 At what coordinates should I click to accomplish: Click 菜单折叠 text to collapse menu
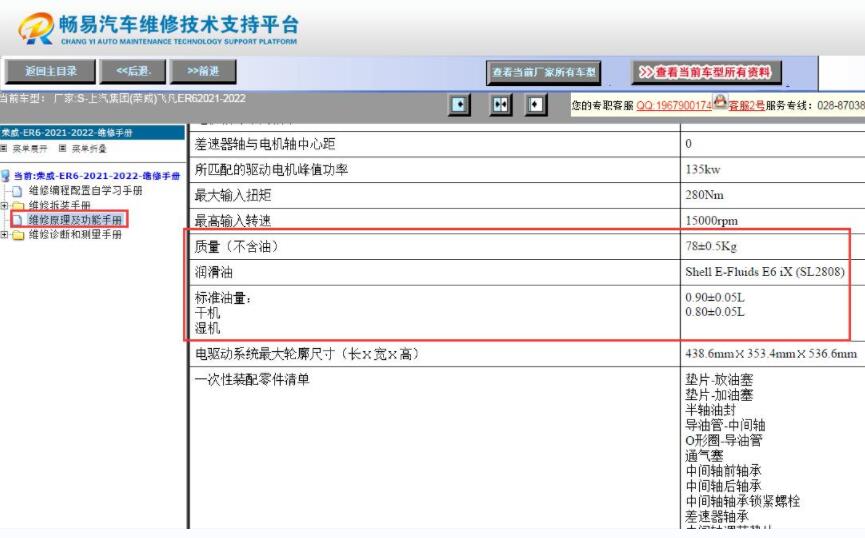click(x=89, y=148)
